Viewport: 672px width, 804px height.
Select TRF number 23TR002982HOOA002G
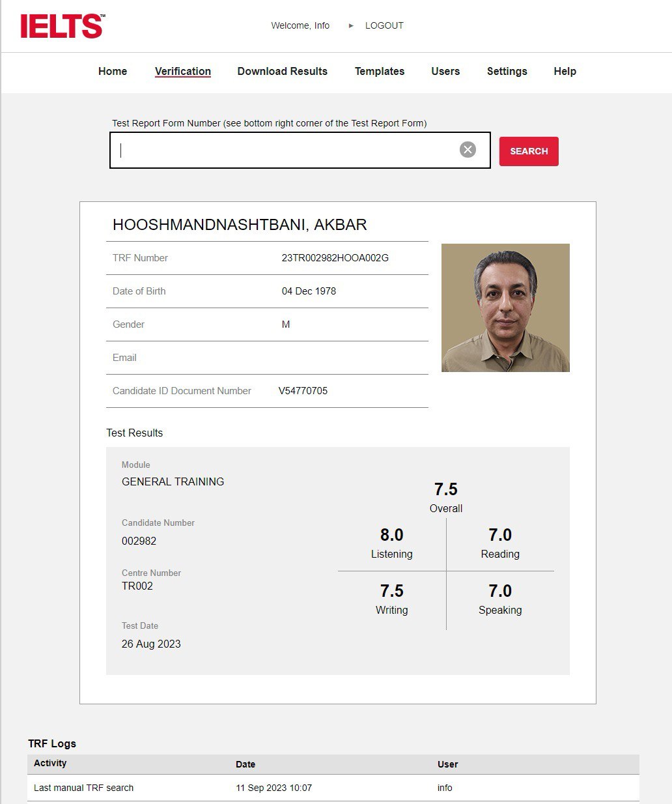coord(335,258)
